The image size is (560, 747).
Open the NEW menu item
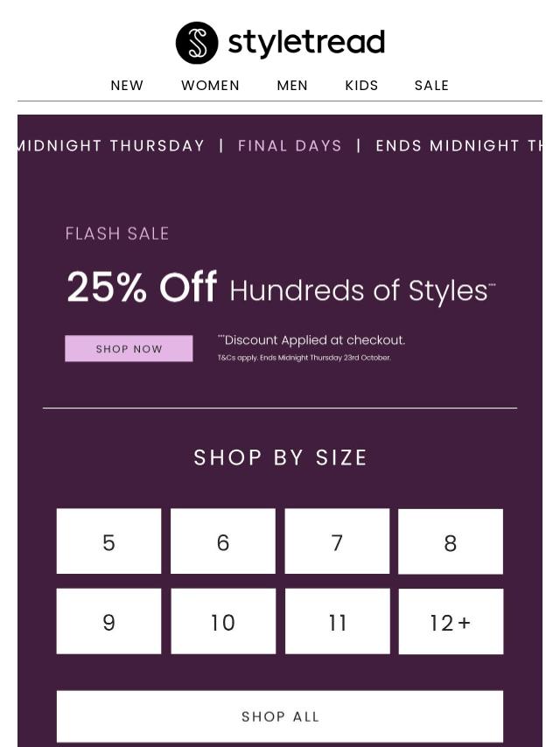pyautogui.click(x=127, y=86)
